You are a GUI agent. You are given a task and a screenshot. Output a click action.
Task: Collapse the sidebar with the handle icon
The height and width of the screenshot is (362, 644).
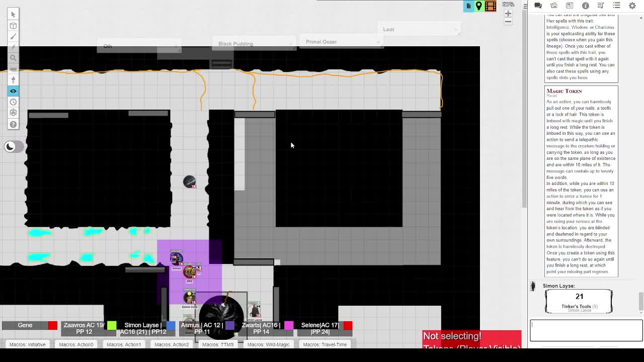tap(526, 6)
